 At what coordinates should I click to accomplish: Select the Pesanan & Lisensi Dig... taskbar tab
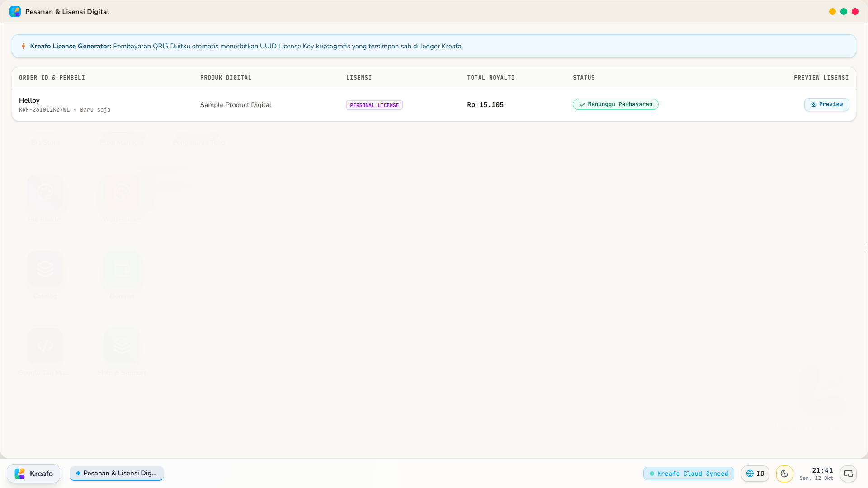point(117,473)
